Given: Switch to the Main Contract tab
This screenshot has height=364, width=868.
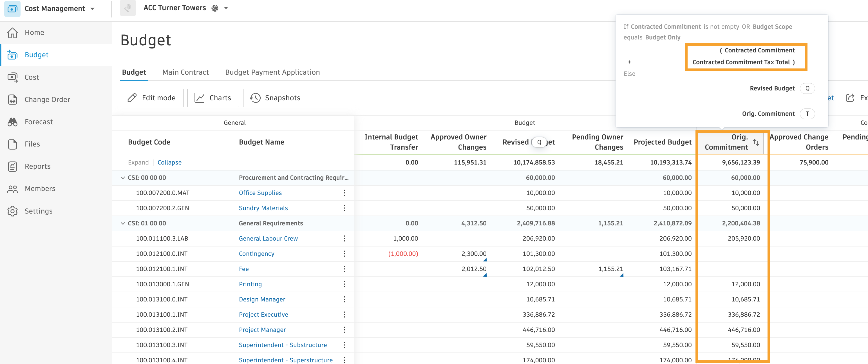Looking at the screenshot, I should tap(185, 72).
